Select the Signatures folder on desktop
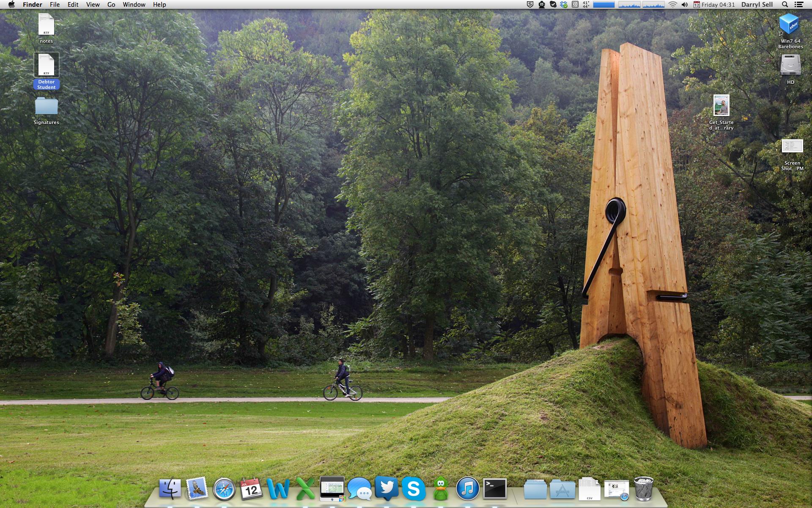This screenshot has height=508, width=812. [46, 107]
